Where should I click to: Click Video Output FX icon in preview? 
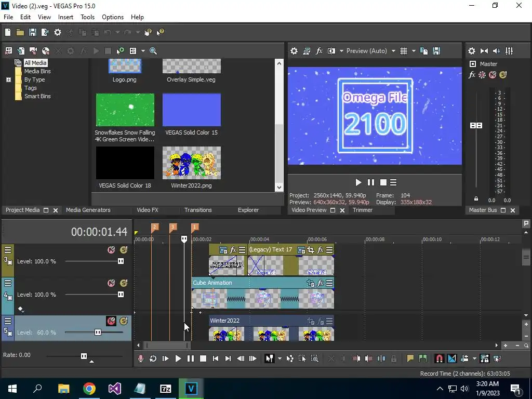[x=319, y=51]
